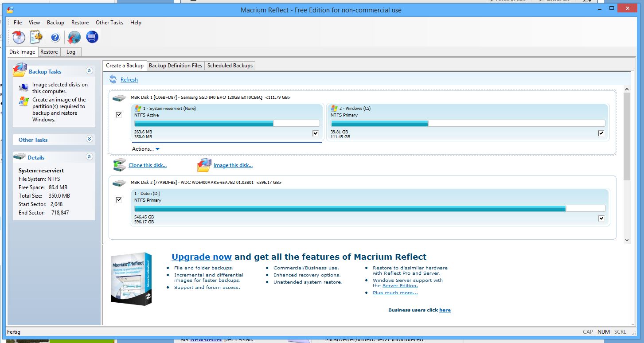Switch to the Restore tab below toolbar

click(x=49, y=52)
